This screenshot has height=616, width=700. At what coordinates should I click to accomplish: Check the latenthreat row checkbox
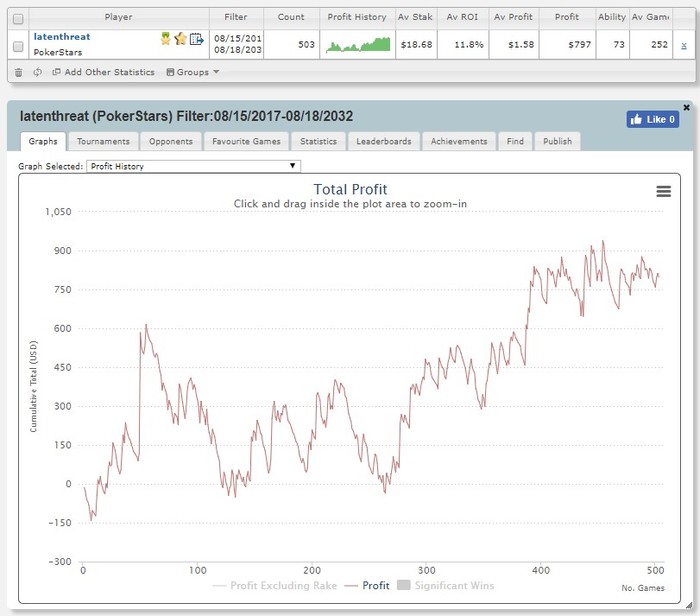point(18,46)
